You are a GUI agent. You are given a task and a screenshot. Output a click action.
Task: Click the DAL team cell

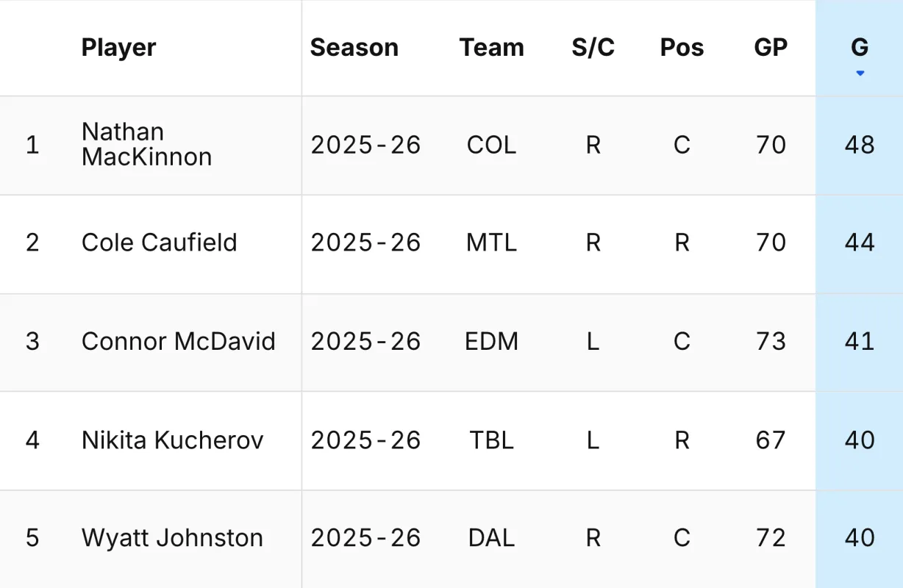point(491,538)
